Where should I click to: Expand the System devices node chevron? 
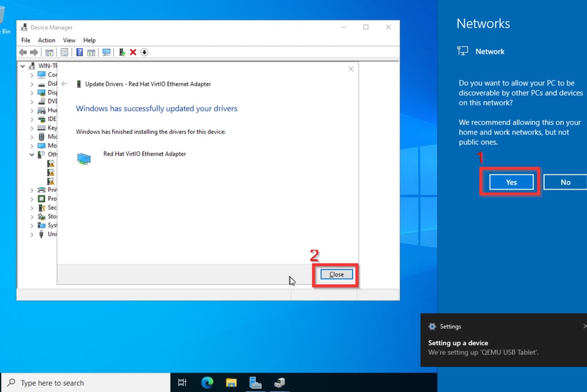[32, 225]
